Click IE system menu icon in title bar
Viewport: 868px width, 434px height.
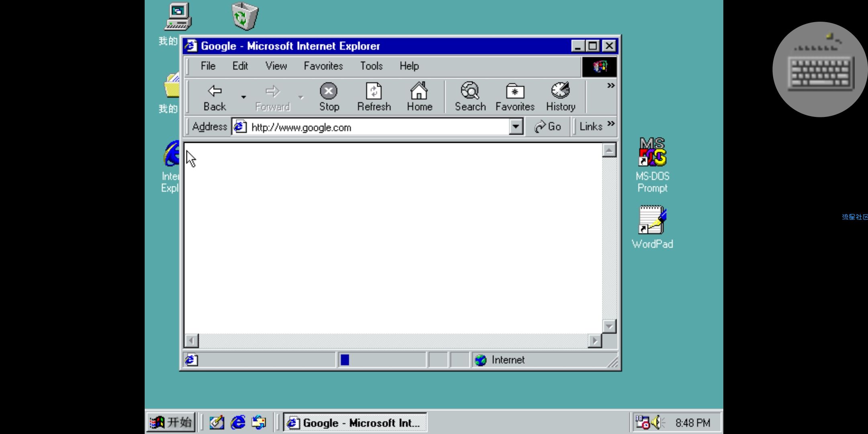(x=191, y=46)
